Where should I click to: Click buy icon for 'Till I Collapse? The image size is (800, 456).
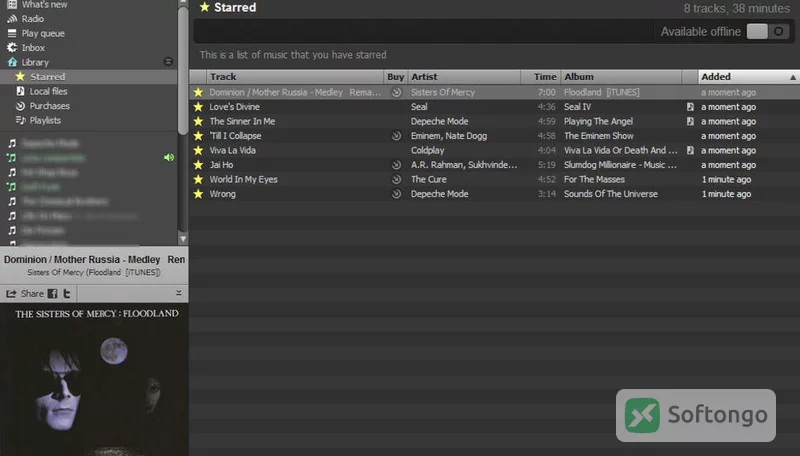396,136
